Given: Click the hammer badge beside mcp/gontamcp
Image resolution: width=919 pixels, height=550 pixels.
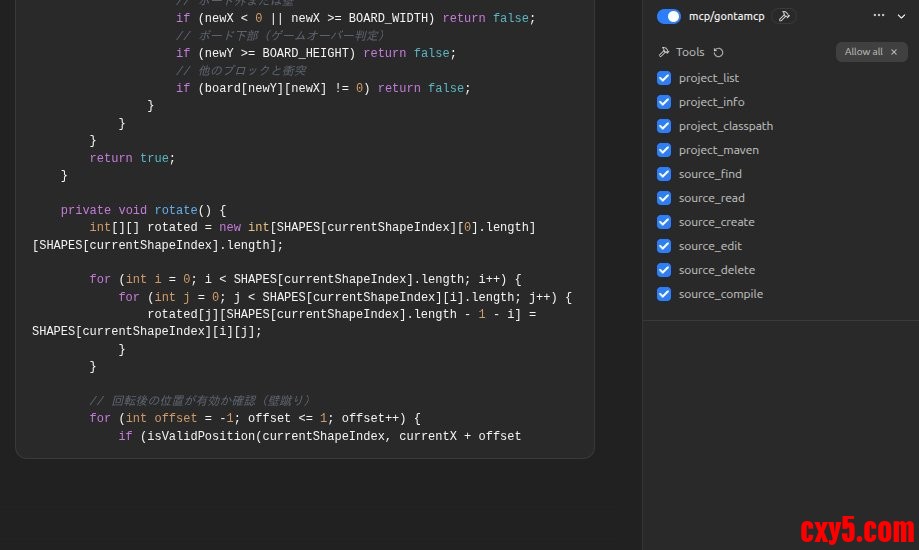Looking at the screenshot, I should tap(784, 16).
